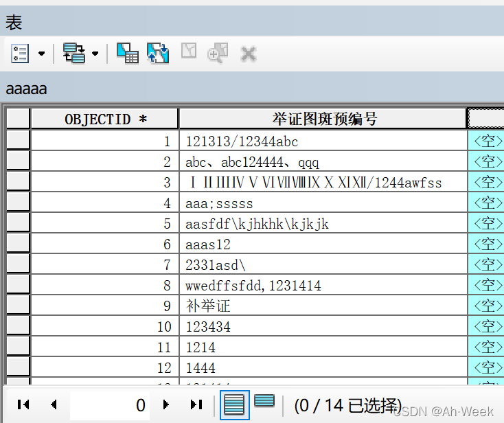The height and width of the screenshot is (423, 504).
Task: Click cell 补举证
Action: pyautogui.click(x=323, y=305)
